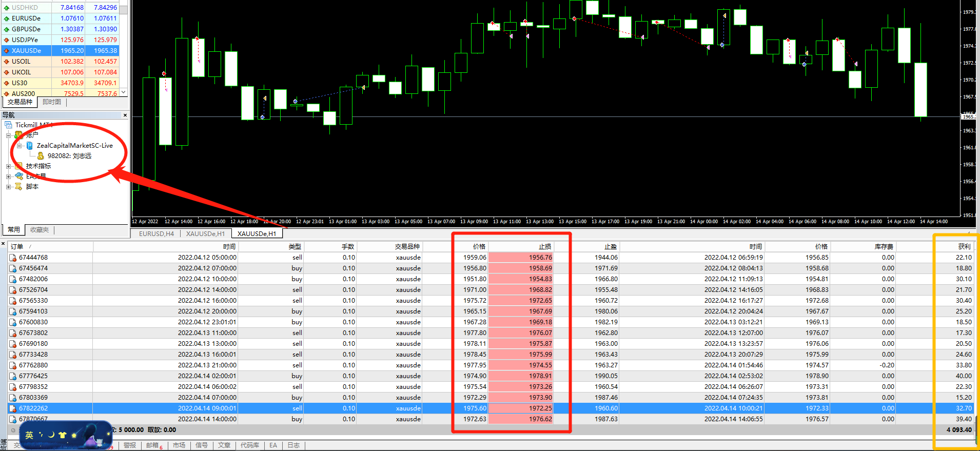Image resolution: width=980 pixels, height=451 pixels.
Task: Select the highlighted order row 67822262
Action: coord(491,408)
